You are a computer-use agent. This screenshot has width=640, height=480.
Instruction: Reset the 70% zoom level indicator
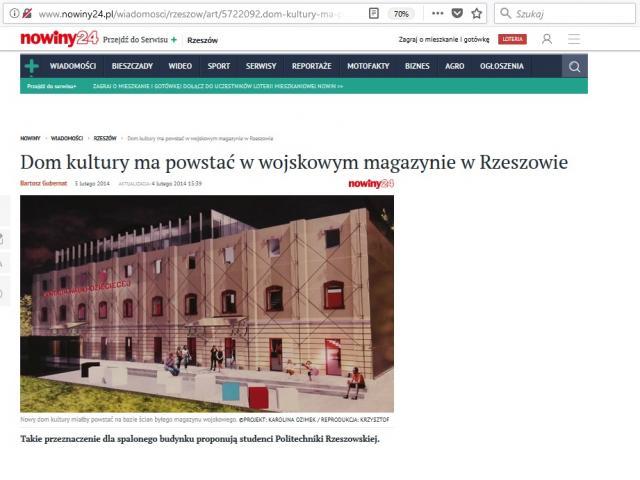click(401, 14)
